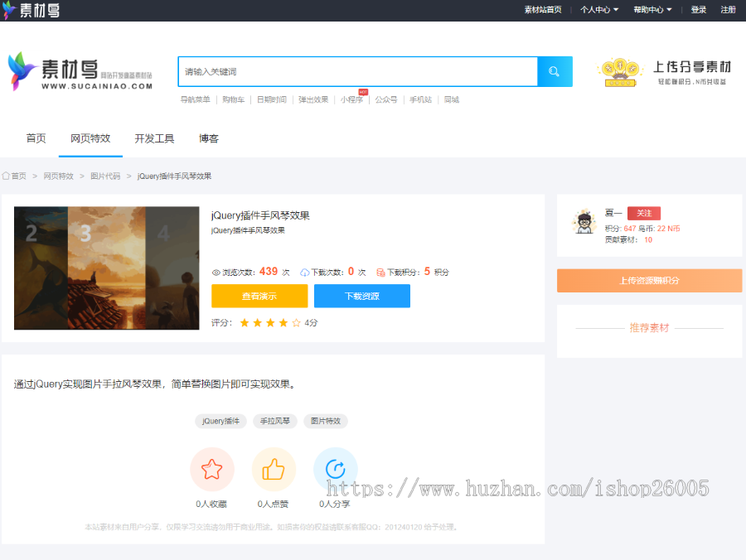The width and height of the screenshot is (746, 560).
Task: Click 首页 in the breadcrumb
Action: pos(19,176)
